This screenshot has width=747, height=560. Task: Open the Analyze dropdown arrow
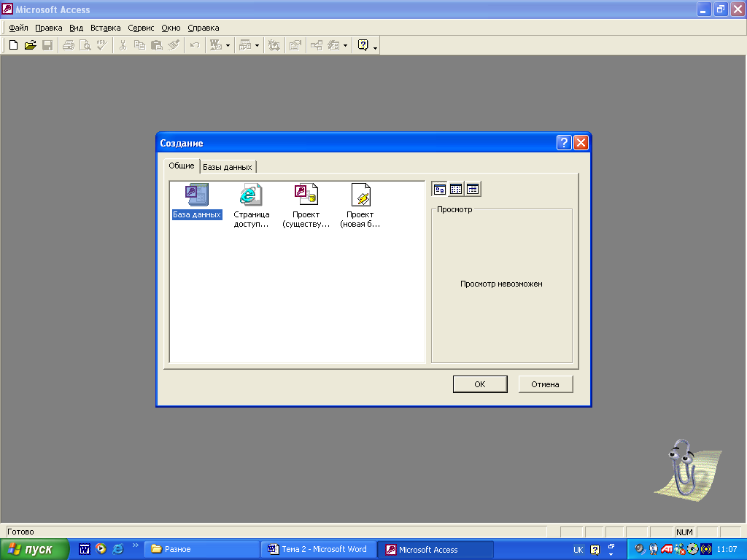pyautogui.click(x=258, y=46)
